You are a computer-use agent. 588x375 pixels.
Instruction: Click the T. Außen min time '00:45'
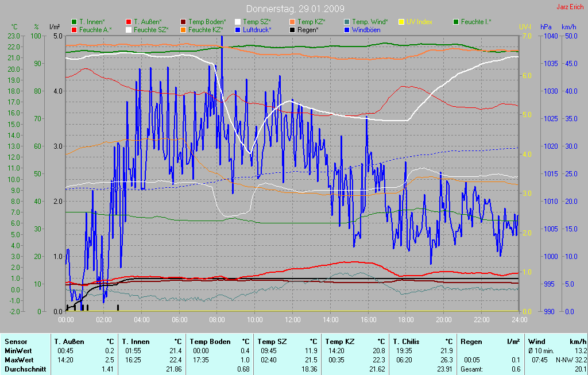(x=65, y=351)
